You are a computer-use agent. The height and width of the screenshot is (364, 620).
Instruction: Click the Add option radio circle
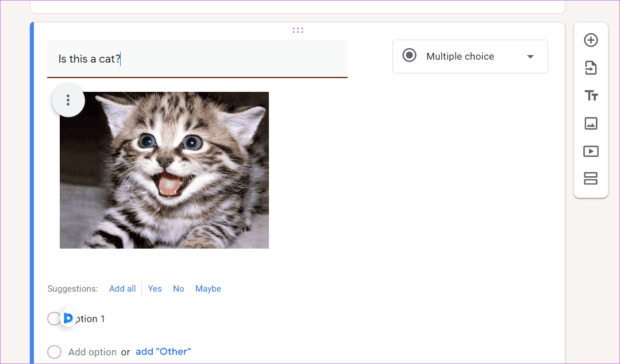[x=54, y=352]
